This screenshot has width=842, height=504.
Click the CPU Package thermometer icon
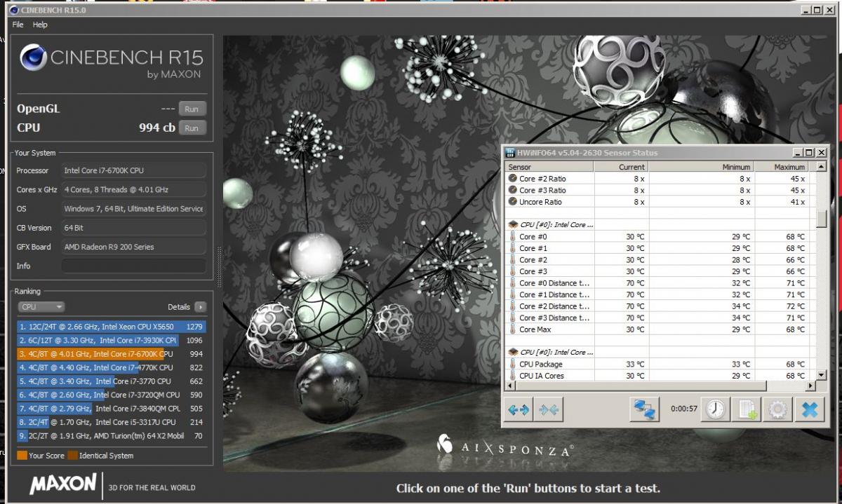coord(512,365)
